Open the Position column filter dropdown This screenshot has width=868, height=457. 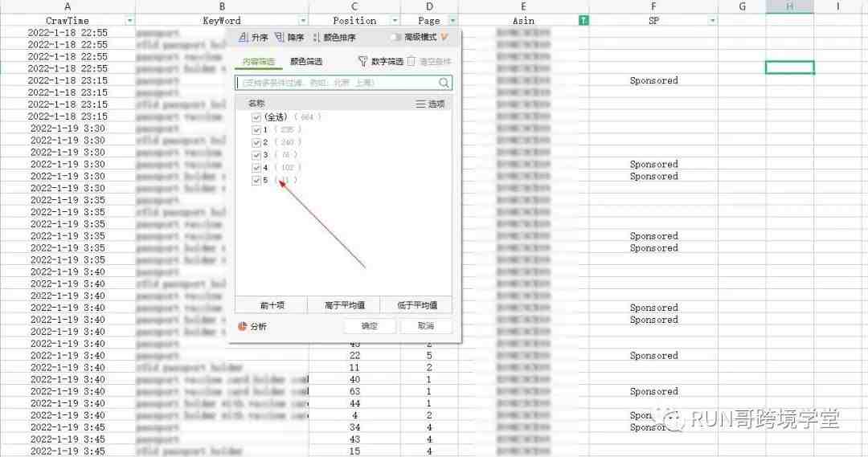click(395, 20)
